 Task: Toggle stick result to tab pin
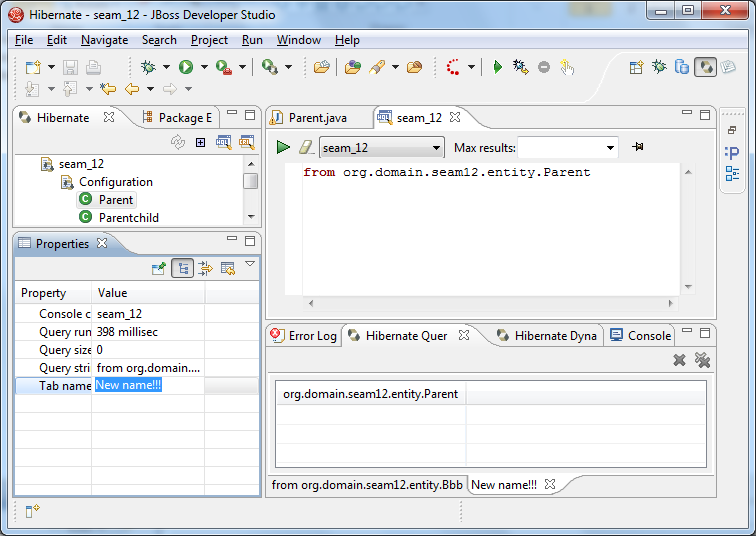click(638, 147)
